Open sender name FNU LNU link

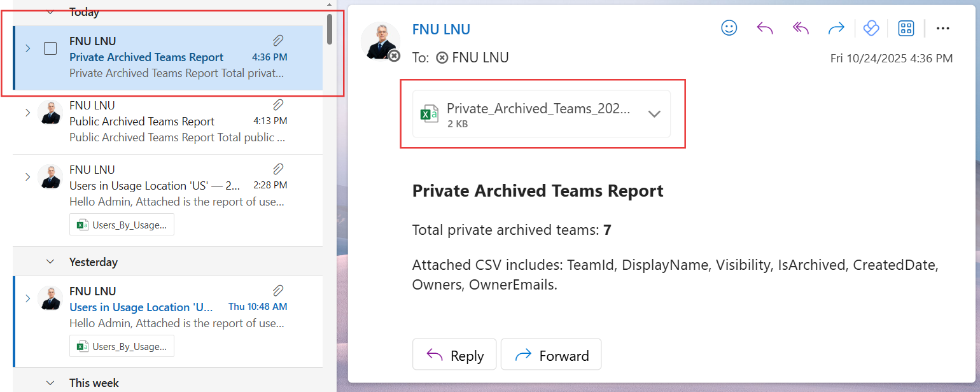click(441, 29)
